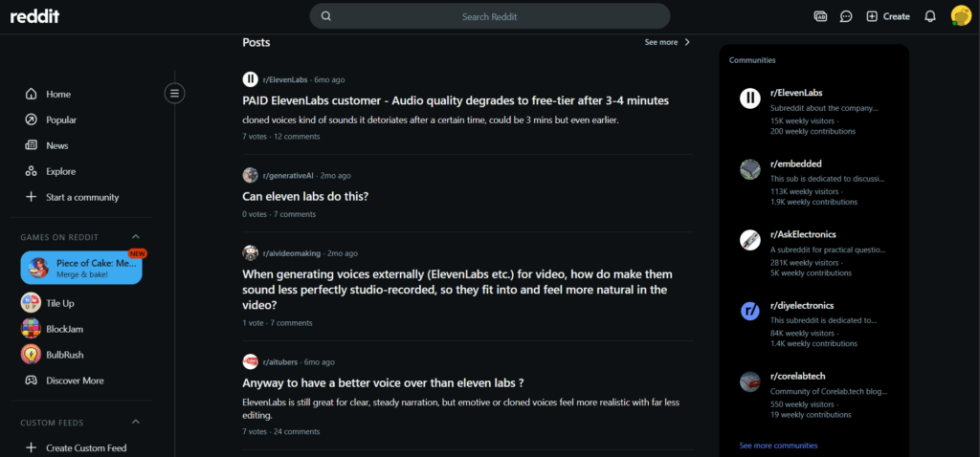
Task: Open the Advertise (AD) icon
Action: [x=820, y=16]
